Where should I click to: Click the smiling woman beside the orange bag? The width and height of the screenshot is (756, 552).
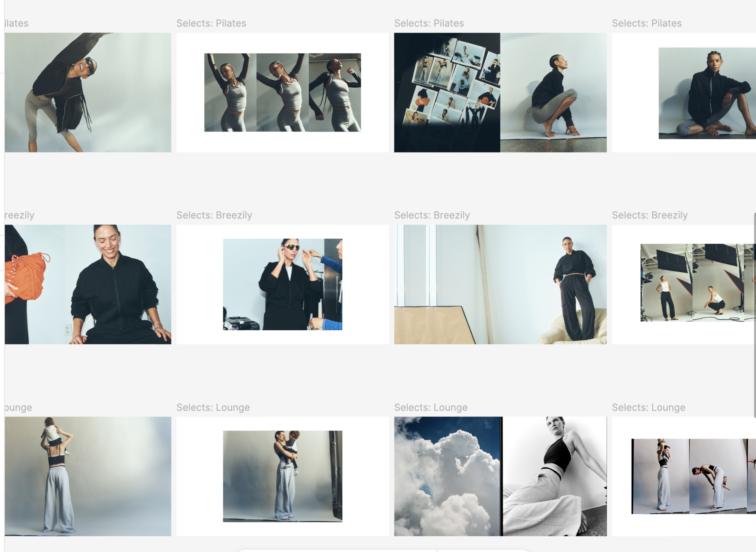[x=88, y=284]
